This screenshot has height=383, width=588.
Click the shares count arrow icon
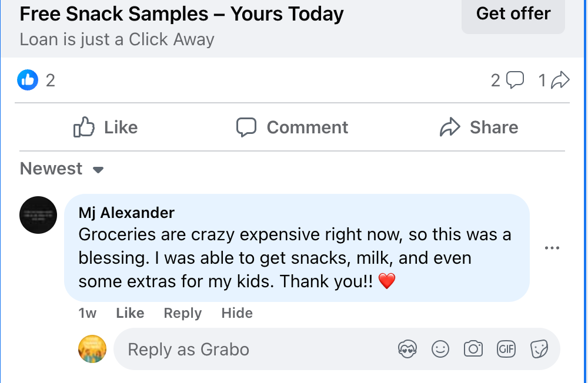[561, 80]
